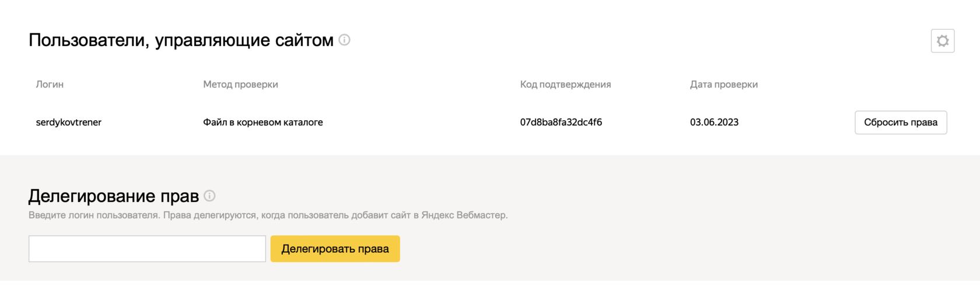The width and height of the screenshot is (980, 303).
Task: Click the "Введите логин пользователя" hint sentence
Action: tap(94, 215)
